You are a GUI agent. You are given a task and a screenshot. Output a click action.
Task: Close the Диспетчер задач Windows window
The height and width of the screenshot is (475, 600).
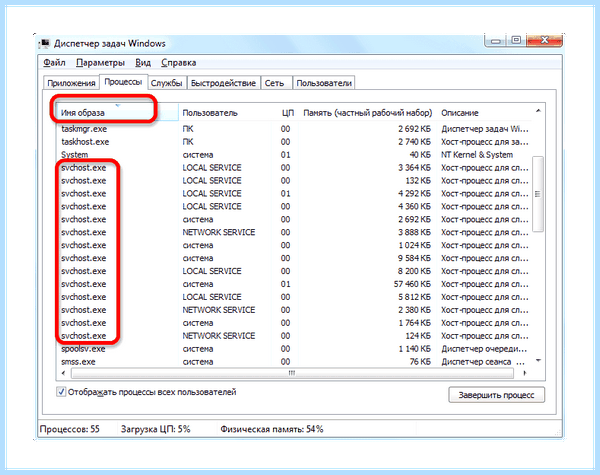click(x=545, y=41)
